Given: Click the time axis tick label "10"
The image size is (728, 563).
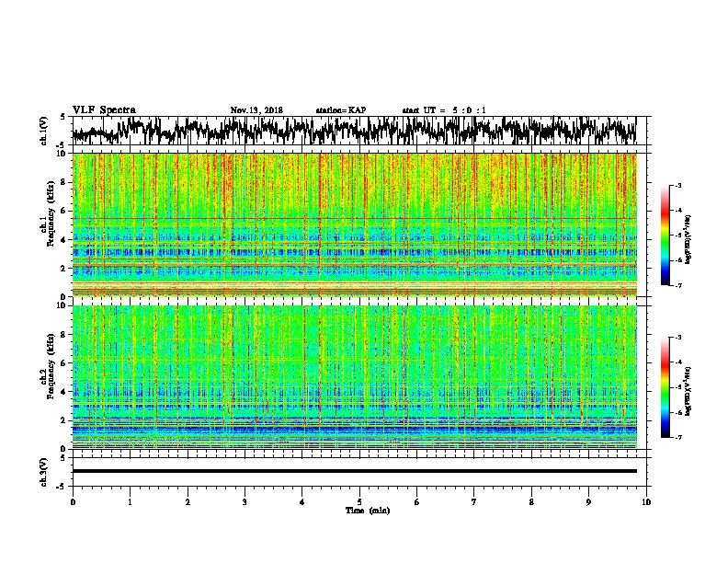Looking at the screenshot, I should point(646,501).
